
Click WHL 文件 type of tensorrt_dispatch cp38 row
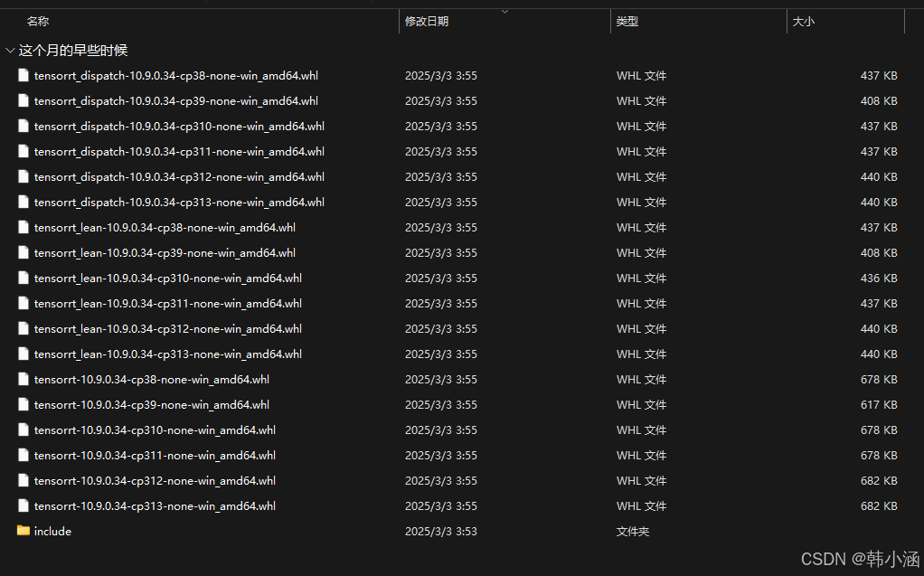641,75
